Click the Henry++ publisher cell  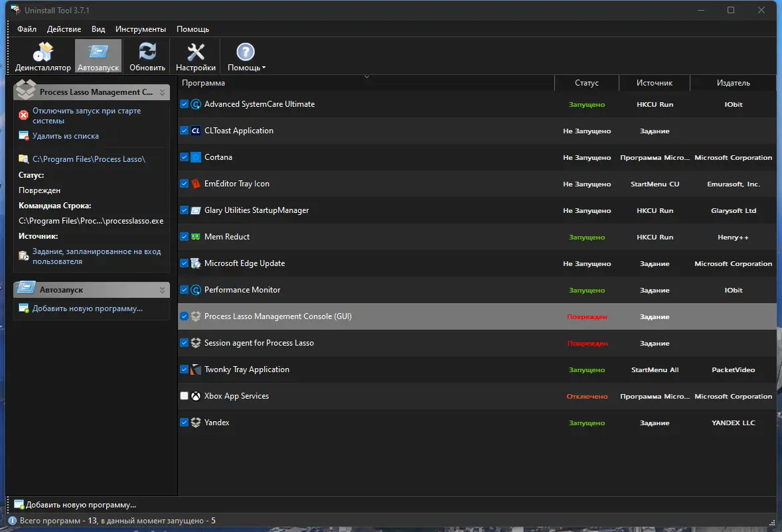tap(733, 237)
